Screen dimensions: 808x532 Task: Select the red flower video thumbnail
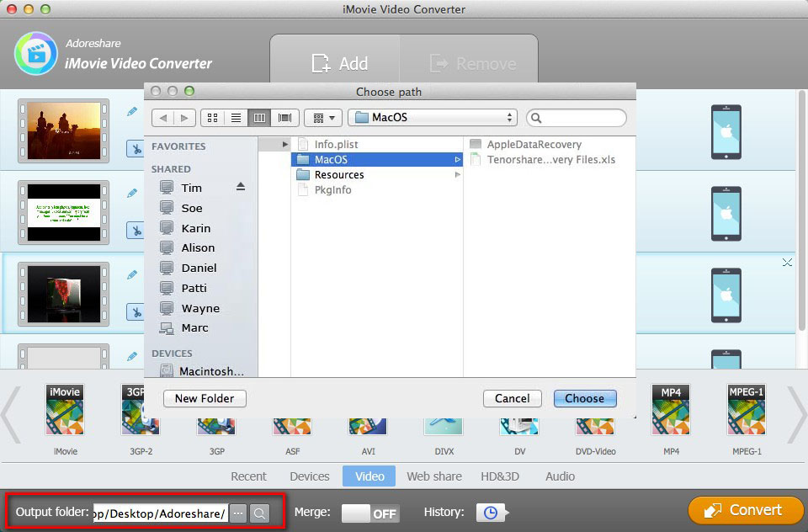[x=63, y=294]
